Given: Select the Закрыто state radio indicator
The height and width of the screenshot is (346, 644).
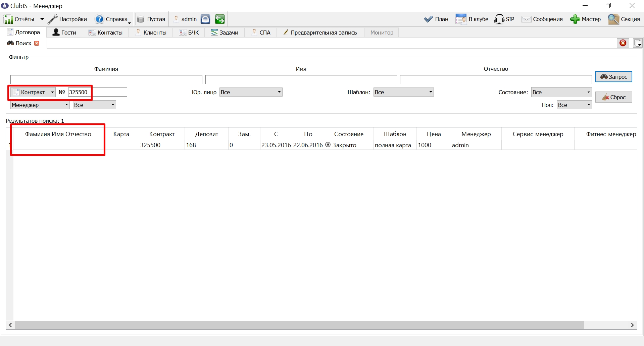Looking at the screenshot, I should [x=328, y=145].
